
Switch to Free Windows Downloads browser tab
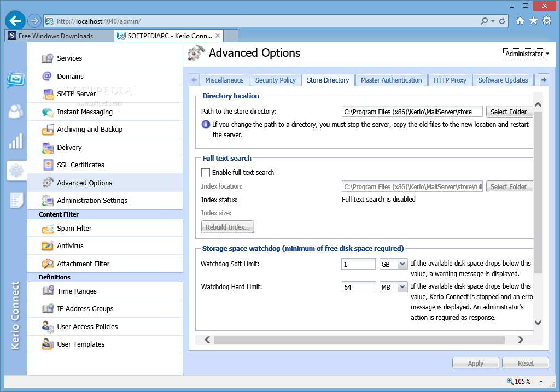tap(59, 36)
